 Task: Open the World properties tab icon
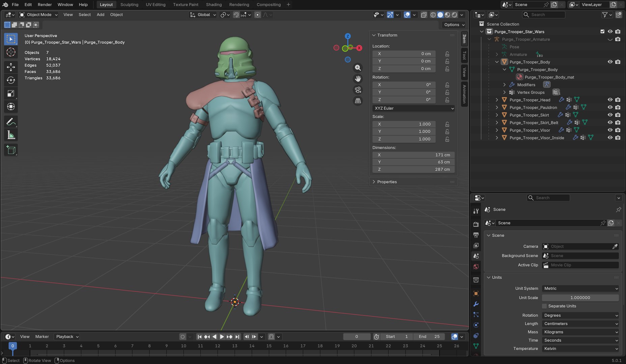tap(476, 267)
